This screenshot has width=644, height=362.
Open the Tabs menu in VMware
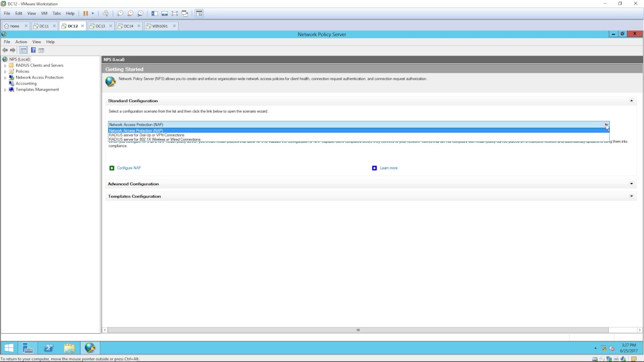tap(57, 14)
